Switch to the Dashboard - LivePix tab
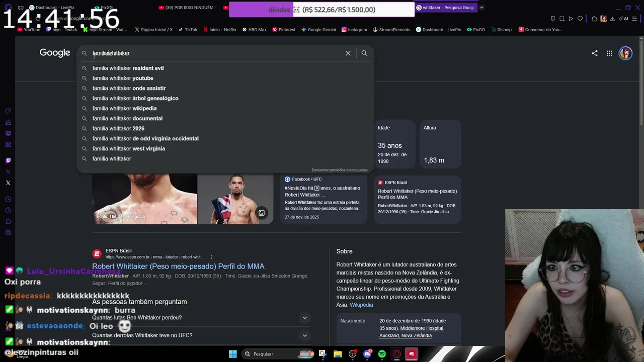Screen dimensions: 644x362 coord(52,8)
